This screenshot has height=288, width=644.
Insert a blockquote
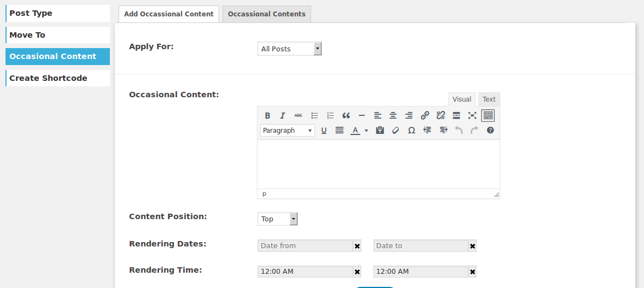coord(346,115)
